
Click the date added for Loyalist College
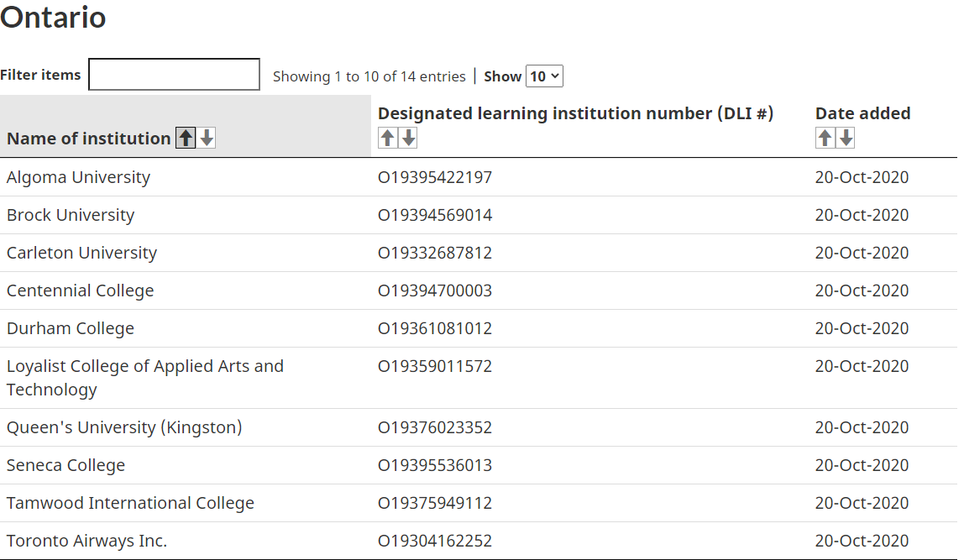point(862,366)
